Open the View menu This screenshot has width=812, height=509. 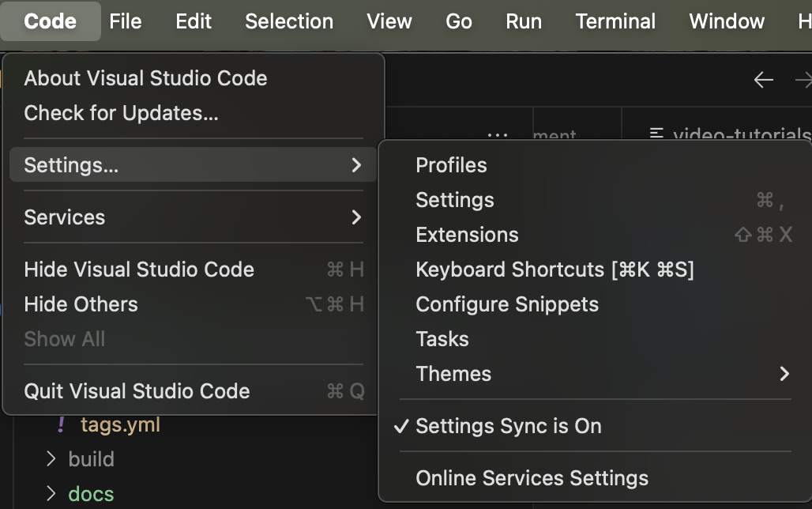click(x=389, y=21)
